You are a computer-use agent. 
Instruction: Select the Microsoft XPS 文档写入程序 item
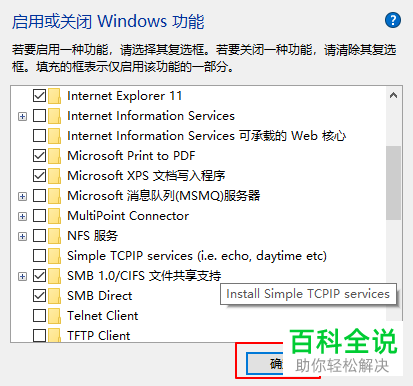click(x=146, y=176)
